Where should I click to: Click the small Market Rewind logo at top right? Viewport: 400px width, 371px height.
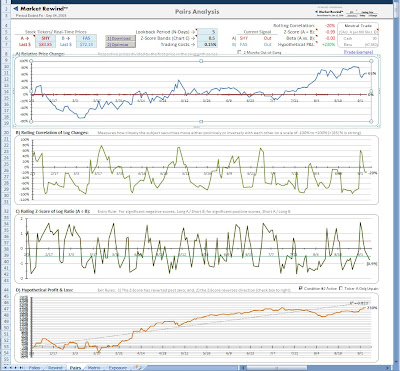click(x=328, y=12)
